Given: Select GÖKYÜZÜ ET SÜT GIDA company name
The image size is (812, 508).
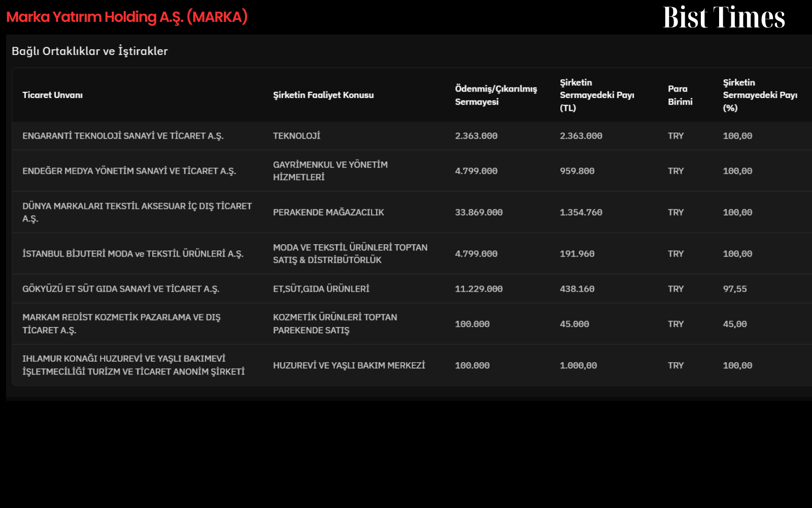Looking at the screenshot, I should click(x=121, y=289).
